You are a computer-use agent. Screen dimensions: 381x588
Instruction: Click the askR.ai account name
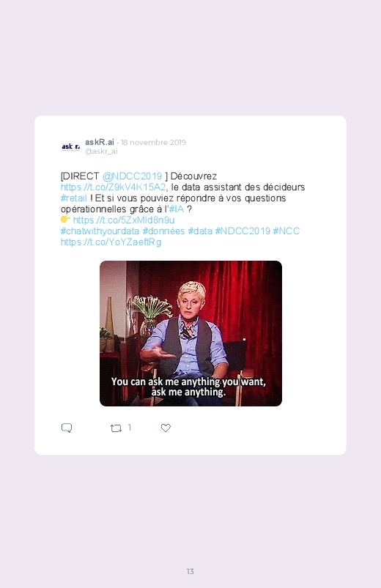[100, 142]
